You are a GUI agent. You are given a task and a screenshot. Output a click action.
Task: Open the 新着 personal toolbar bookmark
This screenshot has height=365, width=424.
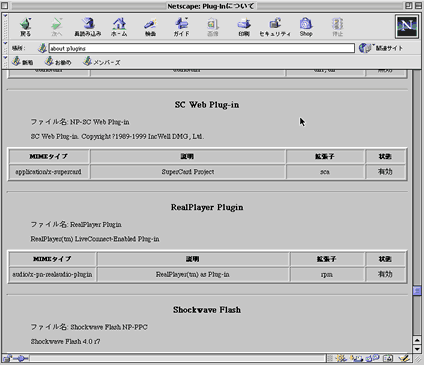tap(22, 62)
